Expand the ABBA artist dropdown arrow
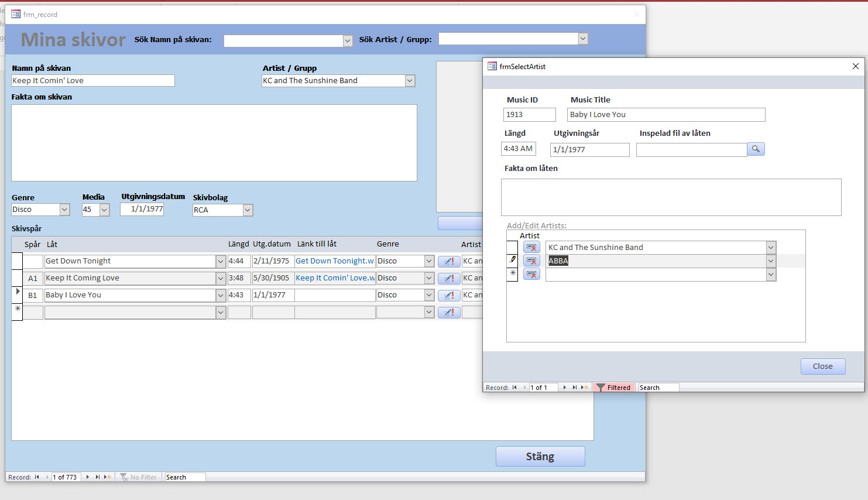Viewport: 868px width, 500px height. (x=771, y=261)
